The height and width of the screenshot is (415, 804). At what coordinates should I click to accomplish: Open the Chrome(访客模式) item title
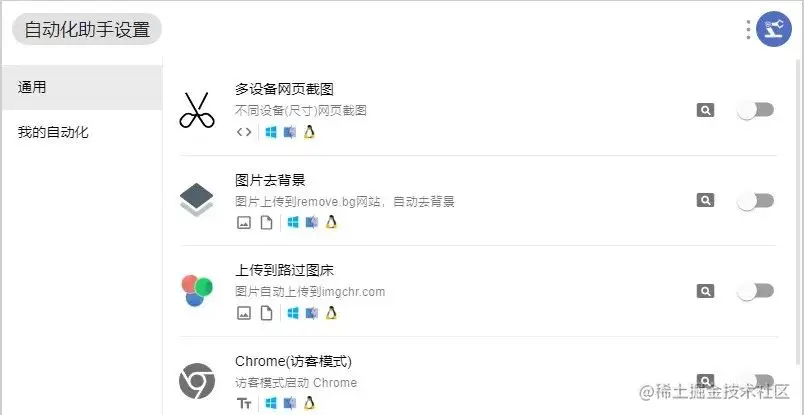pos(293,361)
